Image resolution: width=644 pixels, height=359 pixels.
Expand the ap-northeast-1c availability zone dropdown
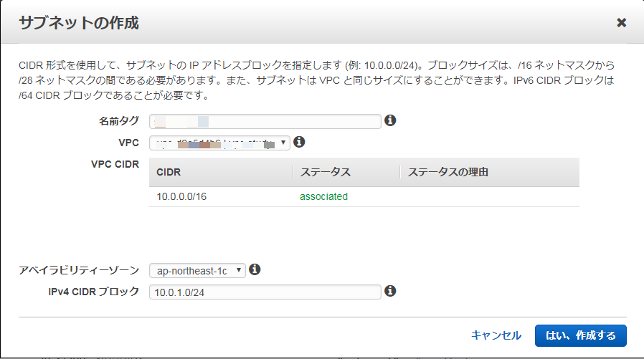[x=197, y=271]
